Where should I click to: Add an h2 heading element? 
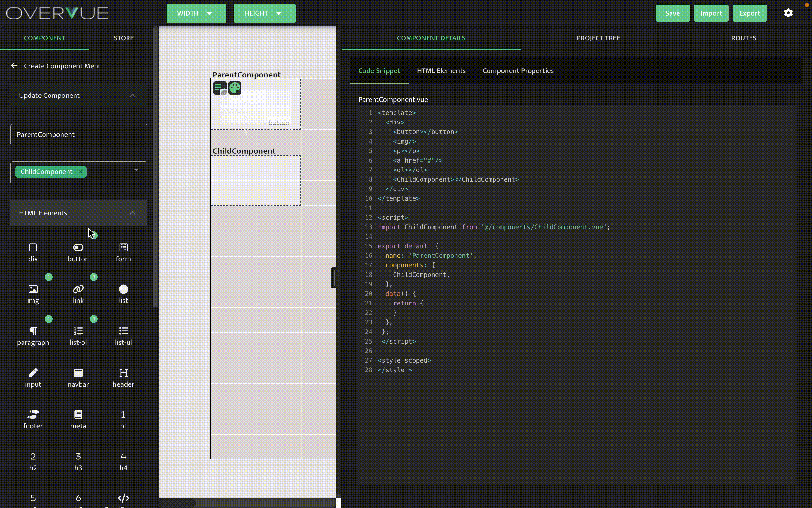[x=33, y=462]
